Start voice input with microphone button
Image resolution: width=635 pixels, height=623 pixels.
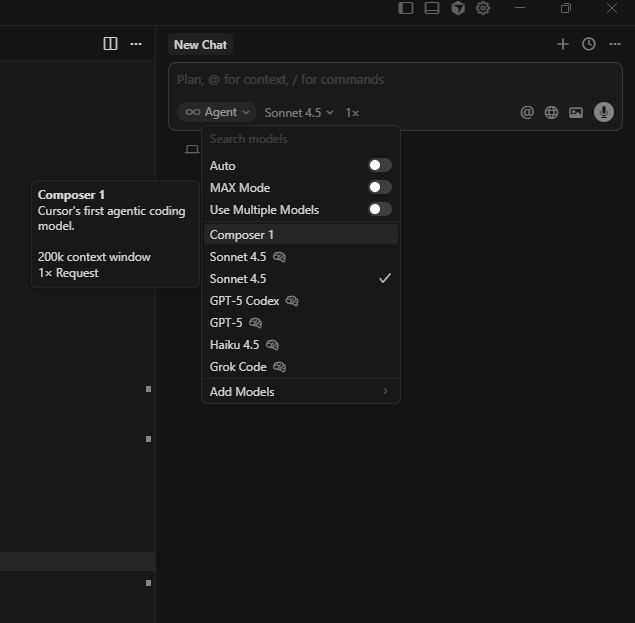tap(603, 112)
